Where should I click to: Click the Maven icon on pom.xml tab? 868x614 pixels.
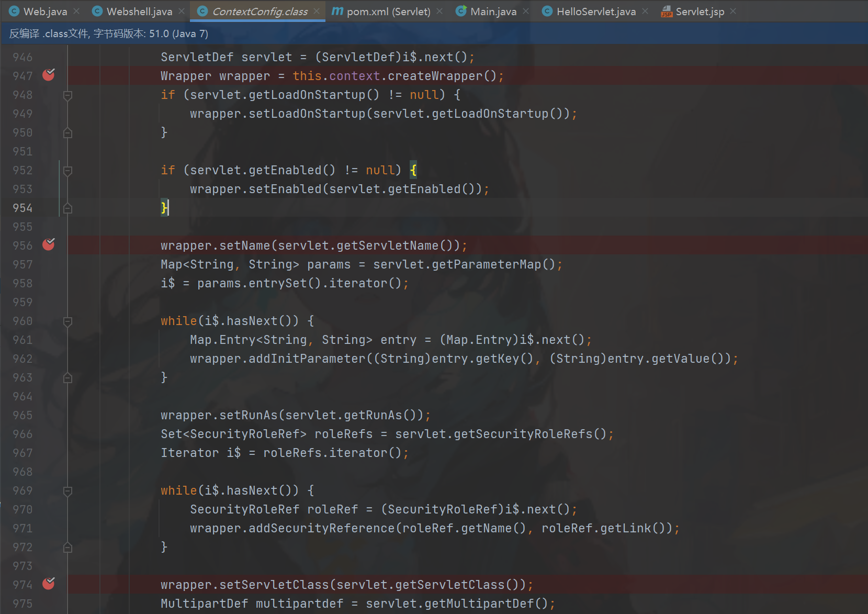[x=338, y=11]
